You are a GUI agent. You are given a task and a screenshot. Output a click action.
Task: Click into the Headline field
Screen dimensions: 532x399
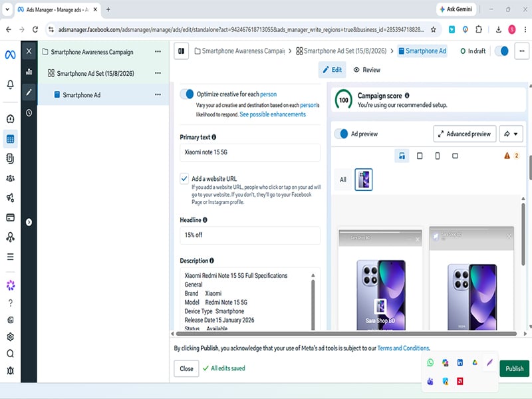click(x=250, y=235)
